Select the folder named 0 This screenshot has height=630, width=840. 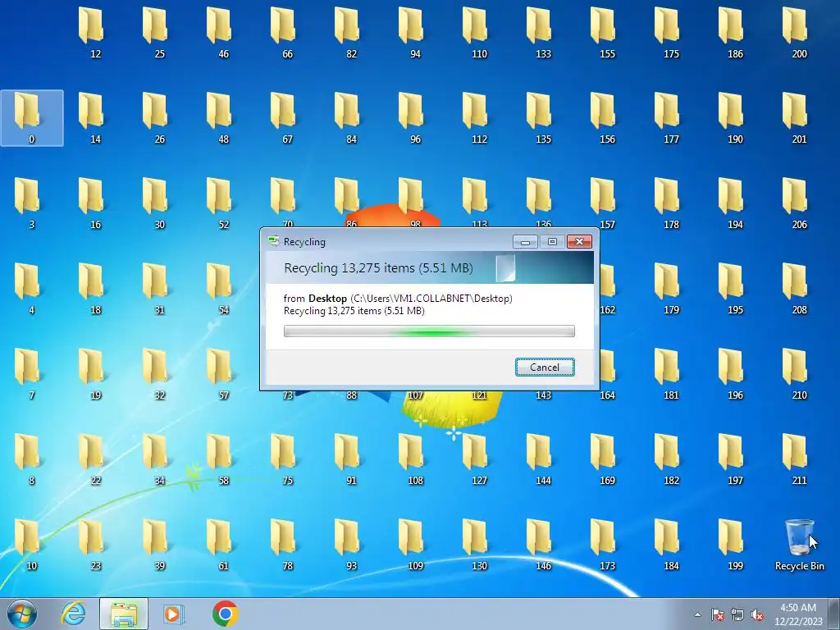[x=32, y=118]
